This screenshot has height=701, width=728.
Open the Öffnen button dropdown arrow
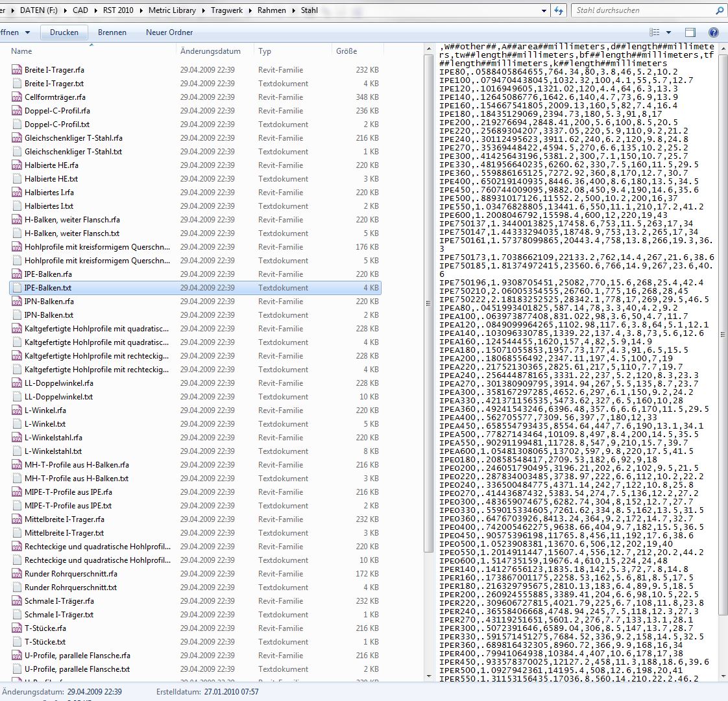tap(27, 32)
